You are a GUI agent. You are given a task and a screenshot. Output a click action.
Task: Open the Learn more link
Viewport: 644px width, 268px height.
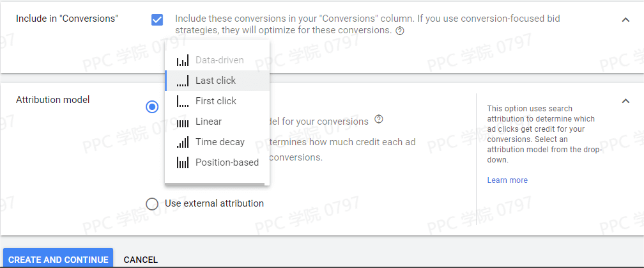pos(507,180)
